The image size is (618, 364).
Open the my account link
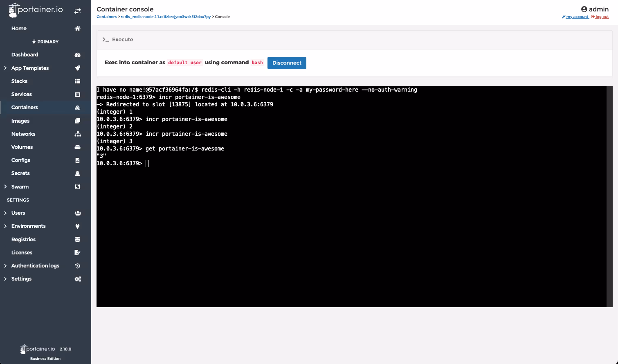pos(575,17)
